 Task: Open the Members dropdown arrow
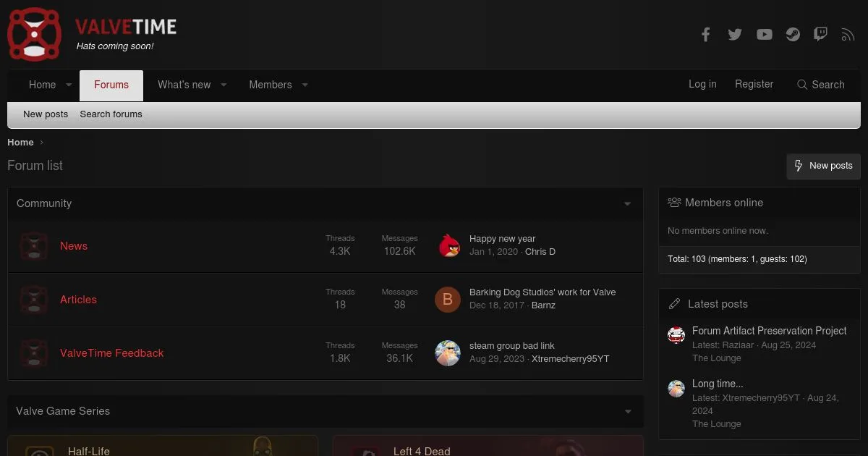(x=305, y=85)
